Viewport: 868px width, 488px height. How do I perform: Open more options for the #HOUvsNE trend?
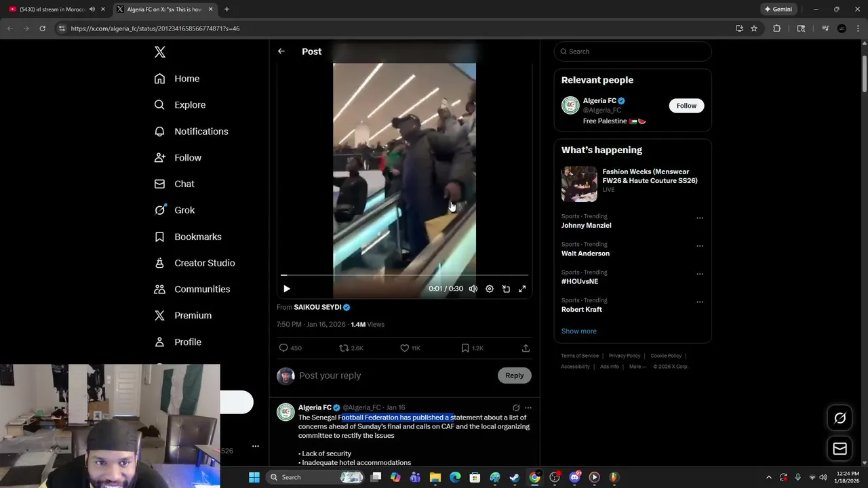pyautogui.click(x=700, y=274)
